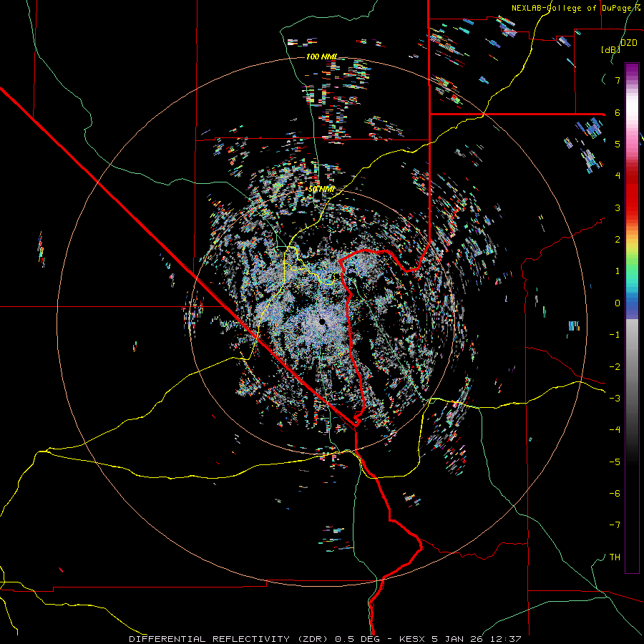Click the -5 value on the color scale
The width and height of the screenshot is (644, 644).
[x=615, y=462]
